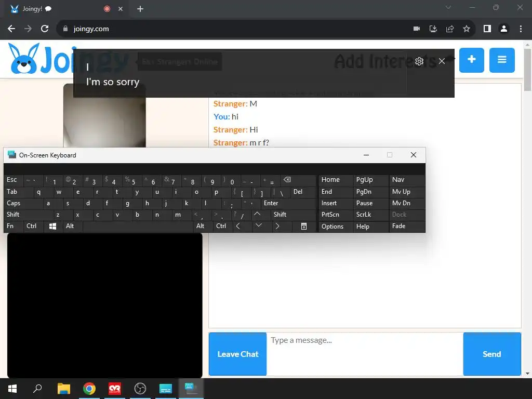This screenshot has width=532, height=399.
Task: Bookmark this tab with star
Action: (x=467, y=29)
